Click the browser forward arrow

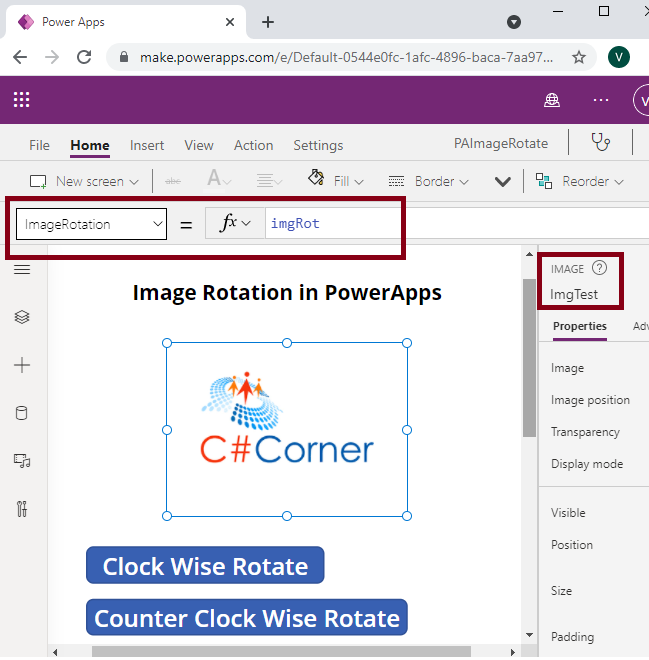[x=52, y=57]
